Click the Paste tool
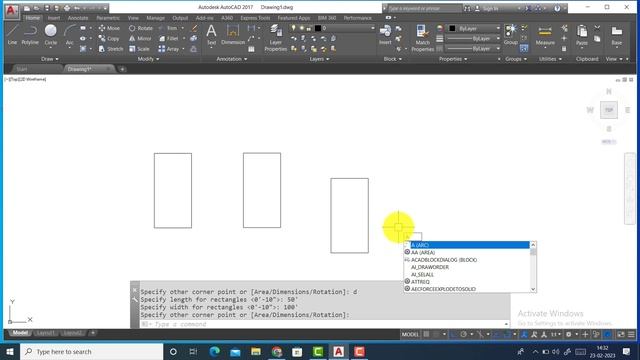Viewport: 640px width, 360px height. click(x=582, y=35)
